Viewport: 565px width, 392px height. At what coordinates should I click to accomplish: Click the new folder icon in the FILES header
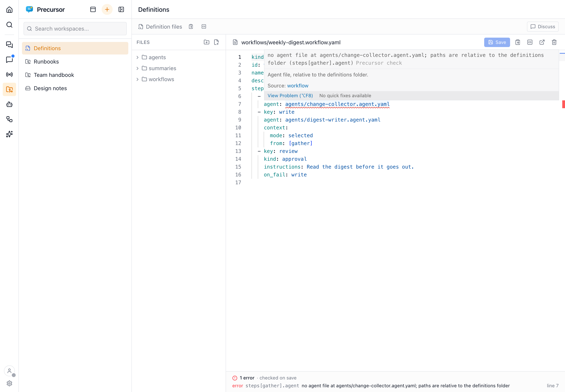[207, 42]
